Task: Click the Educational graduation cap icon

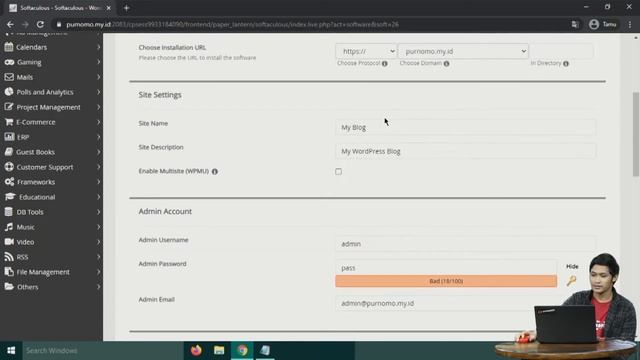Action: click(10, 197)
